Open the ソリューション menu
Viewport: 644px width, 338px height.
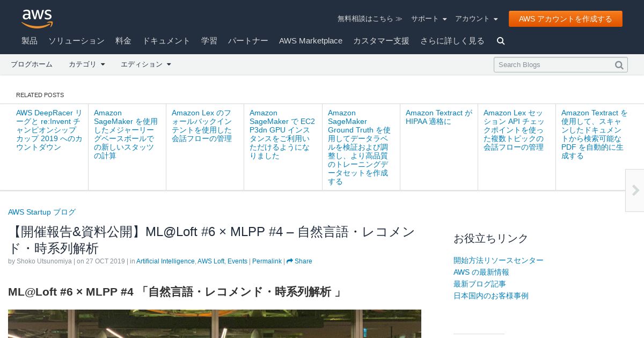point(76,41)
